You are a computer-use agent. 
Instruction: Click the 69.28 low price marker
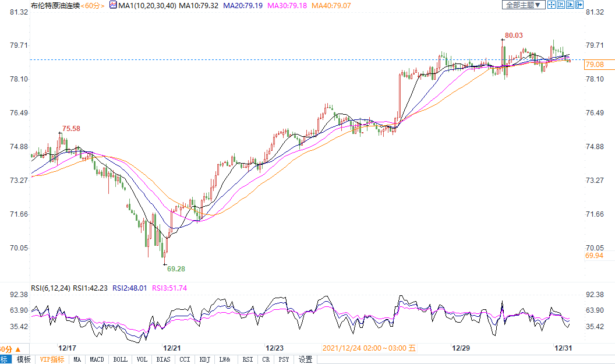[176, 269]
